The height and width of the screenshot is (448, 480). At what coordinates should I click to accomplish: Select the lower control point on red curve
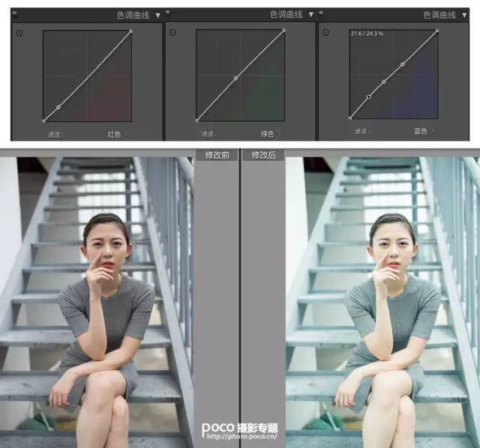click(58, 107)
